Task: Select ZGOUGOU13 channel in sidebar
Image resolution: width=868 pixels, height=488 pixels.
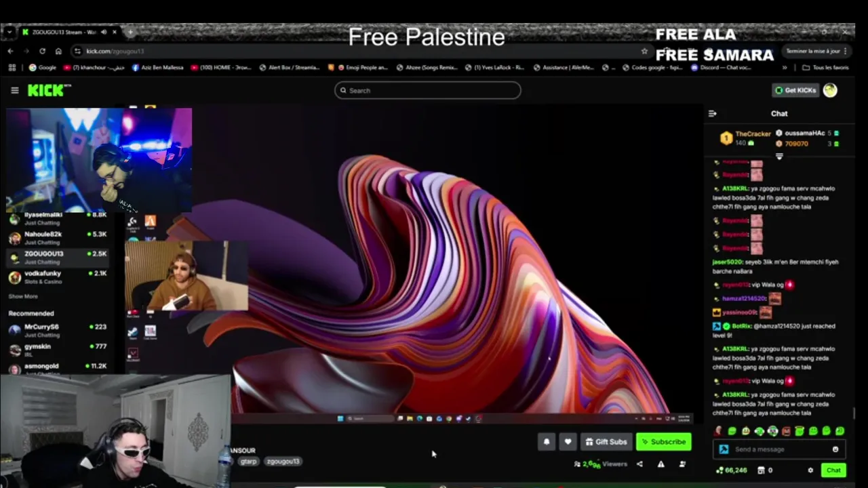Action: pyautogui.click(x=58, y=258)
